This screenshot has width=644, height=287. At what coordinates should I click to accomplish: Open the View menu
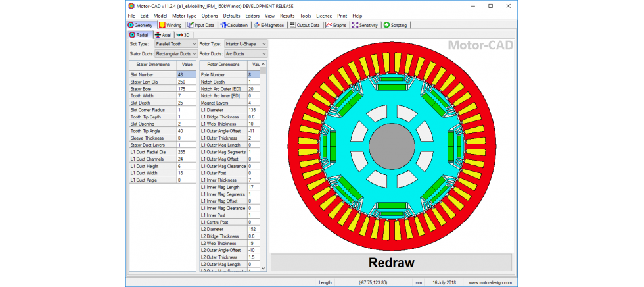click(x=270, y=16)
